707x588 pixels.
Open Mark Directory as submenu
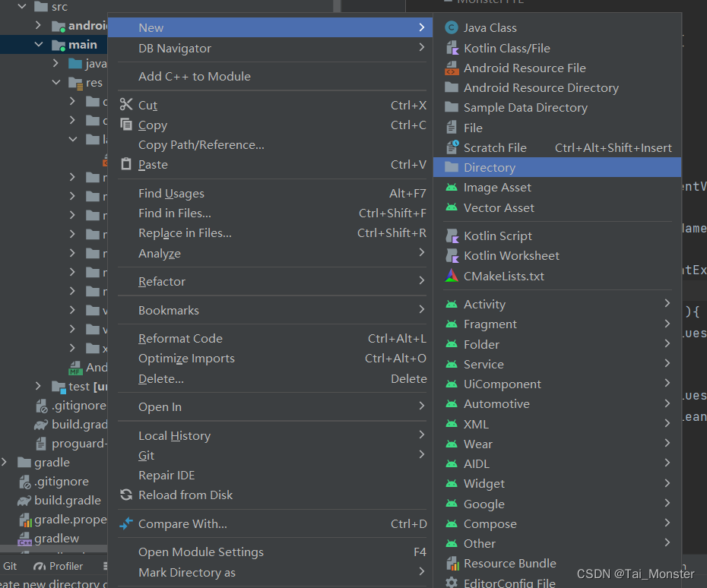point(270,572)
